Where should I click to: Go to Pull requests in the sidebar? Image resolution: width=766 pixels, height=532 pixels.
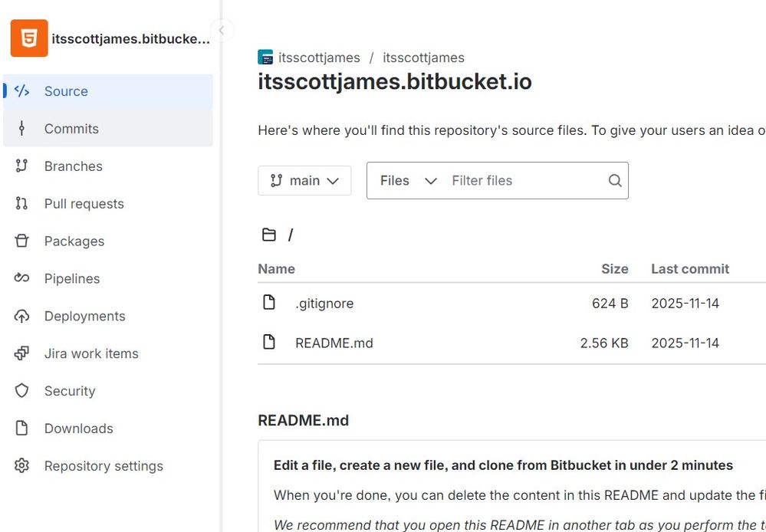(108, 203)
